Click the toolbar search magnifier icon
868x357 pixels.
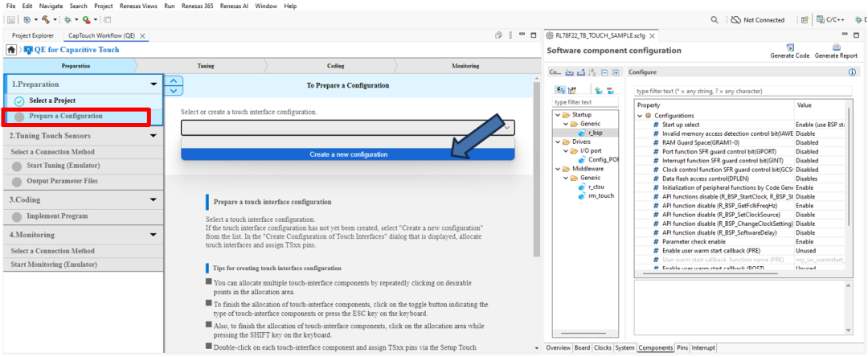714,20
